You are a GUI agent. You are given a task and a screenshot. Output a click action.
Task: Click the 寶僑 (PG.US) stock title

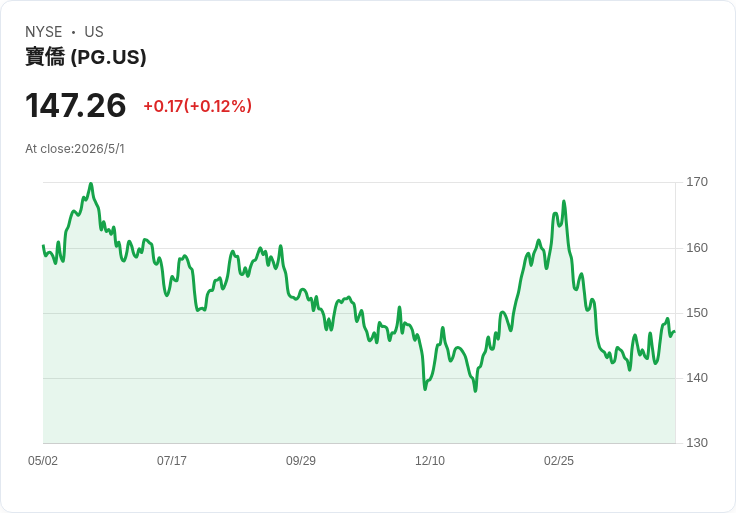(x=85, y=57)
